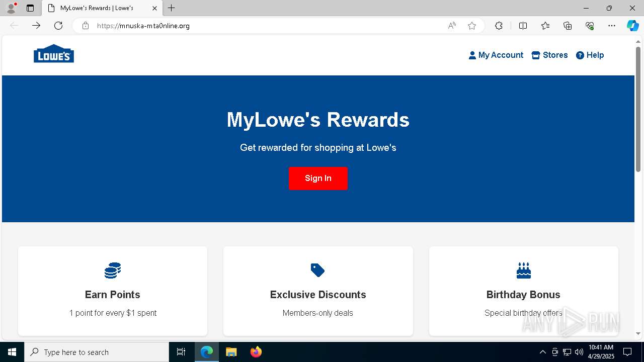Click the Earn Points coins icon
This screenshot has width=644, height=362.
click(x=113, y=270)
